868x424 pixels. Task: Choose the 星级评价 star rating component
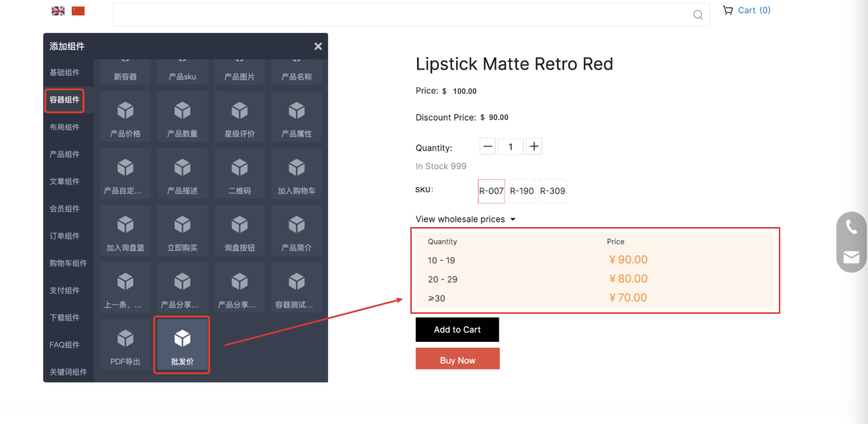pos(239,117)
